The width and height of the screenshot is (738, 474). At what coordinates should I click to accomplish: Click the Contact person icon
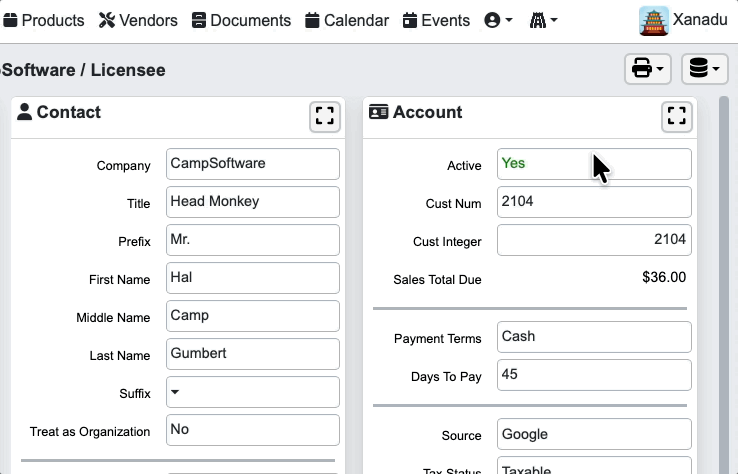click(x=25, y=112)
